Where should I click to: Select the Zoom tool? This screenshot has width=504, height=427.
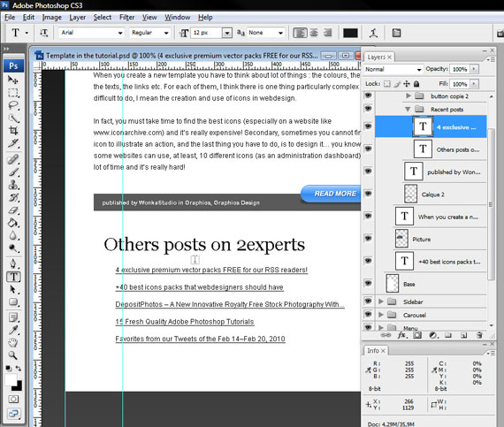(13, 355)
